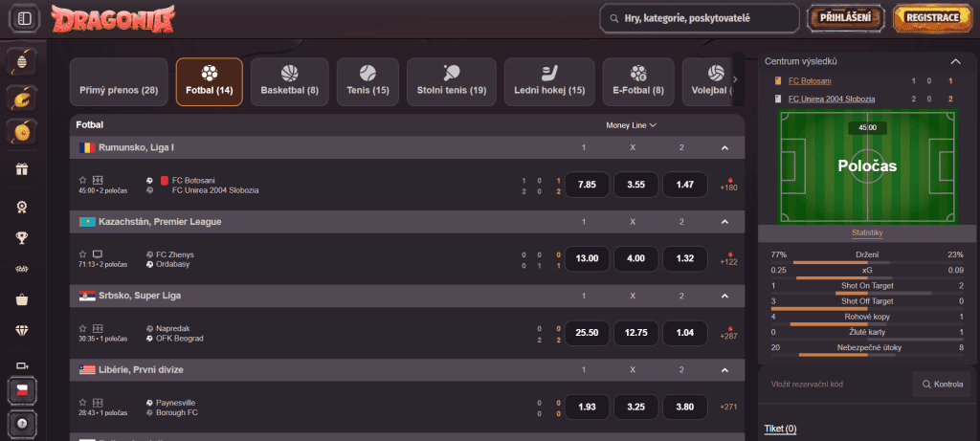Screen dimensions: 980x441
Task: Click the trophy icon in sidebar
Action: pyautogui.click(x=21, y=238)
